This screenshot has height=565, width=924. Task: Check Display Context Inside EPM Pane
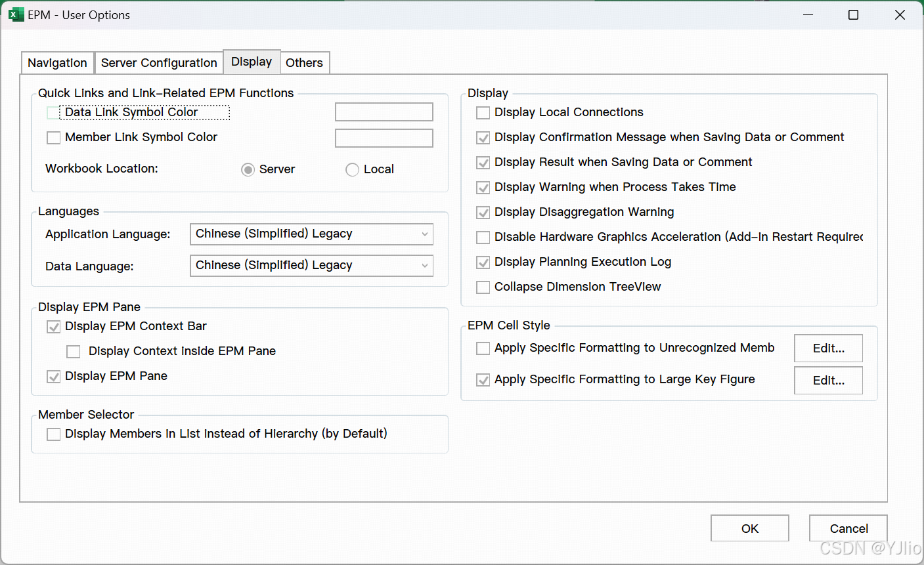click(x=74, y=352)
